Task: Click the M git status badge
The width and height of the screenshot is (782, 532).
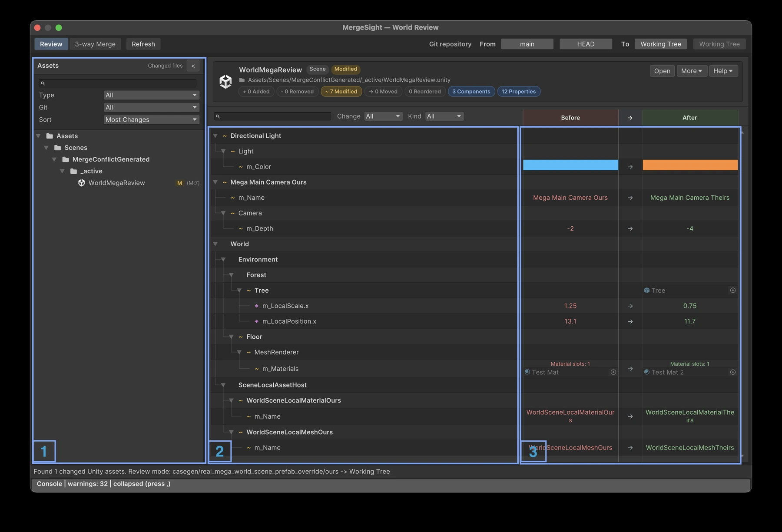Action: pos(179,183)
